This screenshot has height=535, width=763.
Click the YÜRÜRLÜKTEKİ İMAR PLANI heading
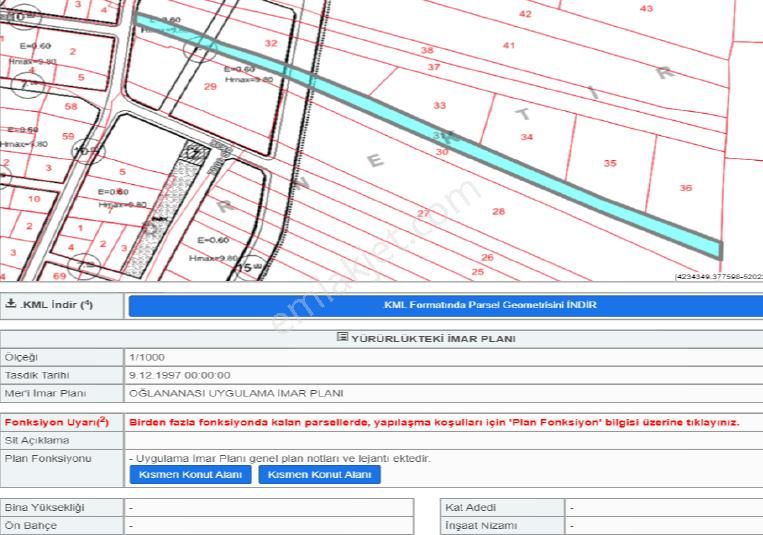[433, 339]
